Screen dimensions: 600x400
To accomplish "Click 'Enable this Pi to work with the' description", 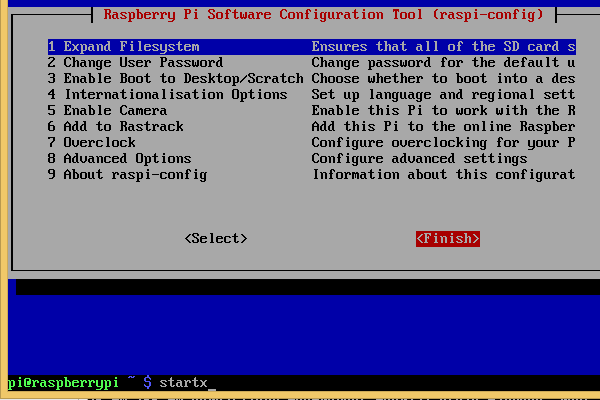I will [435, 111].
